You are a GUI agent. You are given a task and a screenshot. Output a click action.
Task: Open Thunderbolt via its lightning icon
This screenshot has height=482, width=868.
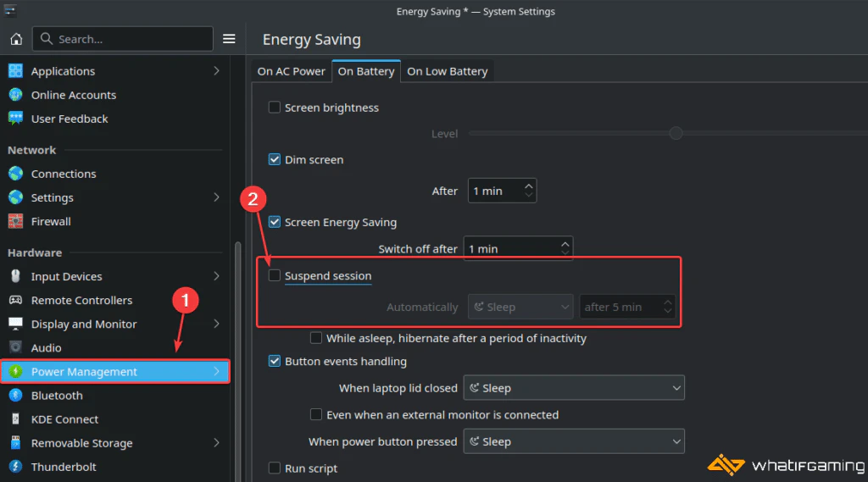[x=15, y=467]
